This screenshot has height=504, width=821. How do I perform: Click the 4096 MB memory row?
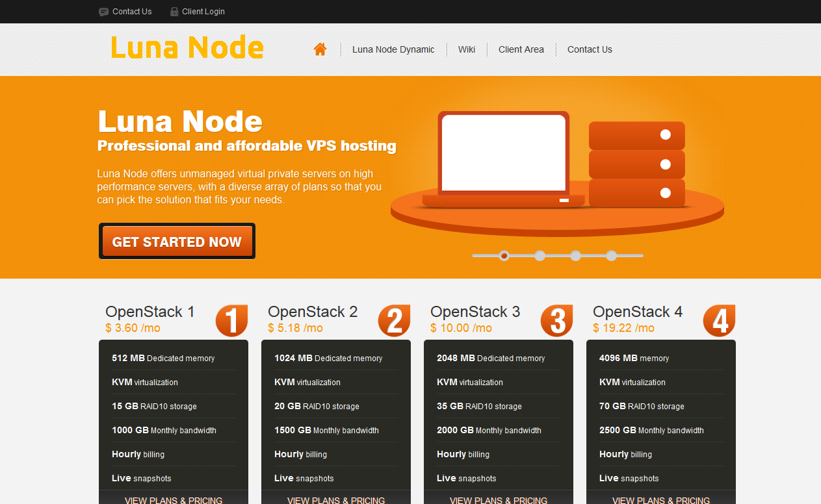click(661, 358)
